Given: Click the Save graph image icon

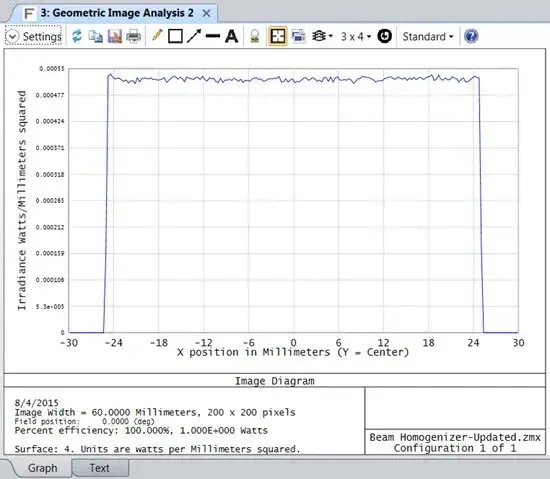Looking at the screenshot, I should (114, 36).
